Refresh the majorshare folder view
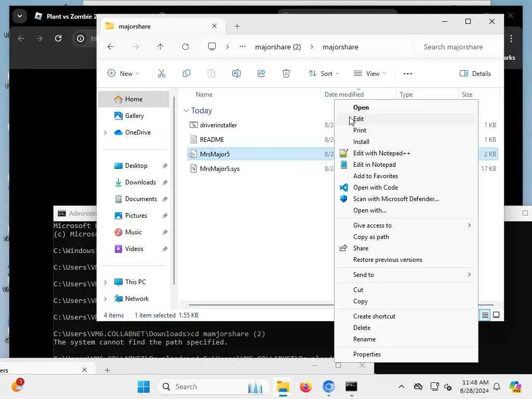The width and height of the screenshot is (532, 399). (x=185, y=47)
